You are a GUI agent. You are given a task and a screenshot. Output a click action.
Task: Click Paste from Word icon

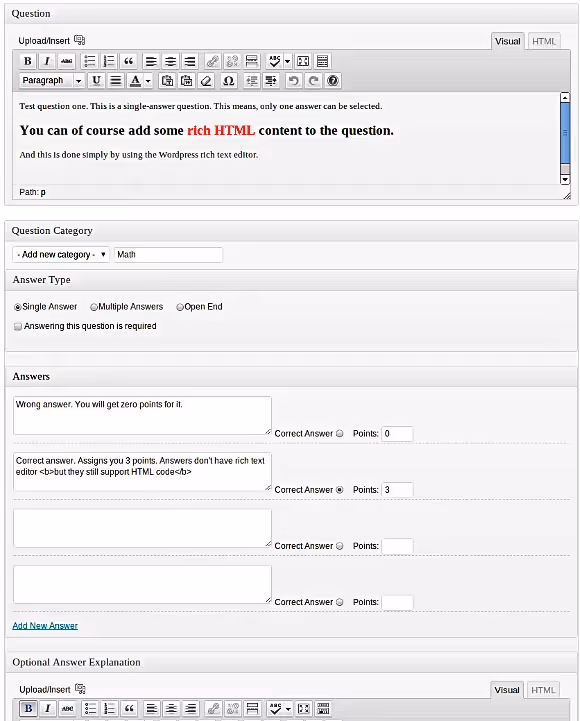pyautogui.click(x=187, y=81)
